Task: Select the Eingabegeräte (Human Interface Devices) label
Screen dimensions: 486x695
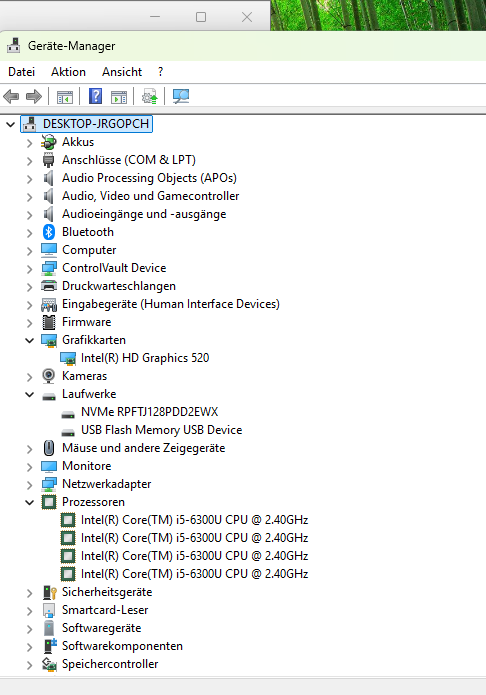Action: pyautogui.click(x=171, y=304)
